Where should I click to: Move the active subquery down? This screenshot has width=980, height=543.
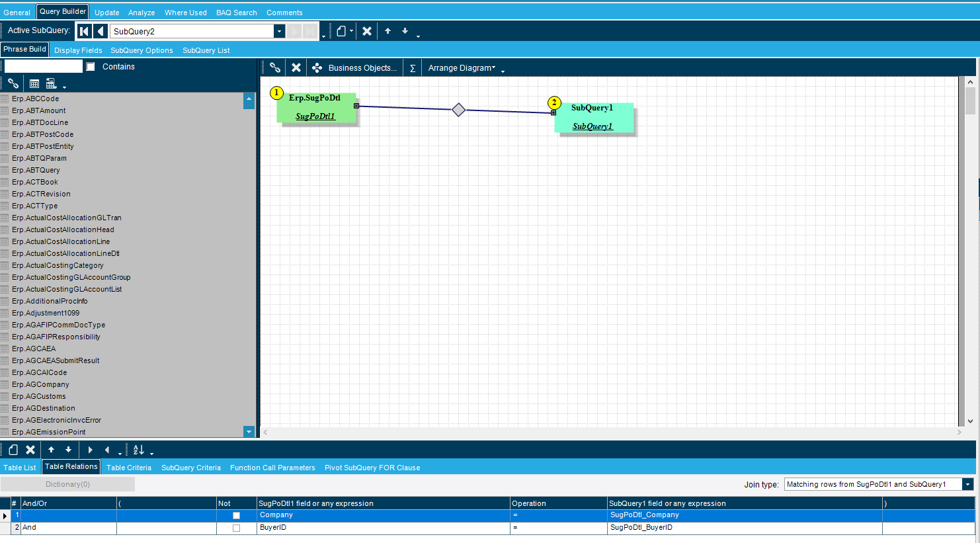(x=405, y=31)
